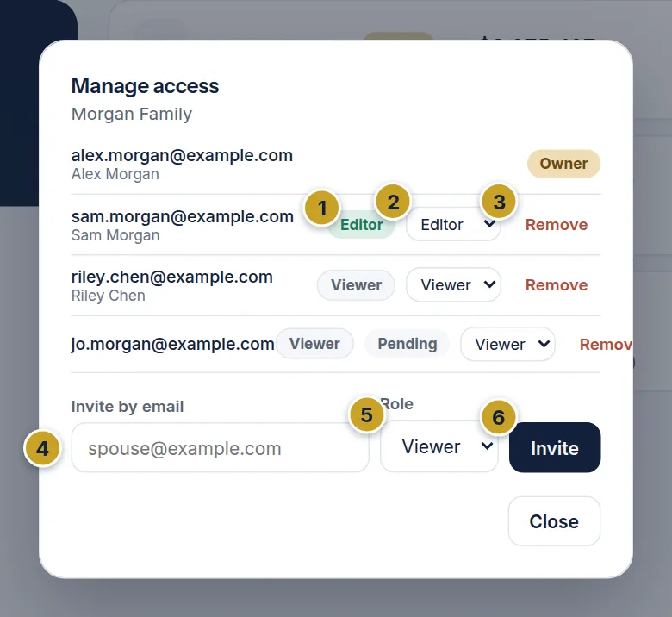Open the invite Role dropdown beside Invite button
This screenshot has width=672, height=617.
pyautogui.click(x=439, y=446)
